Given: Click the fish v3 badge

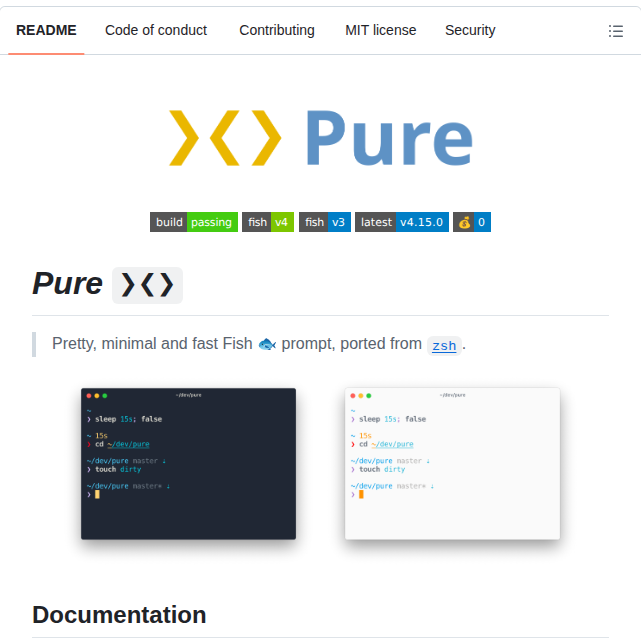Looking at the screenshot, I should click(324, 222).
